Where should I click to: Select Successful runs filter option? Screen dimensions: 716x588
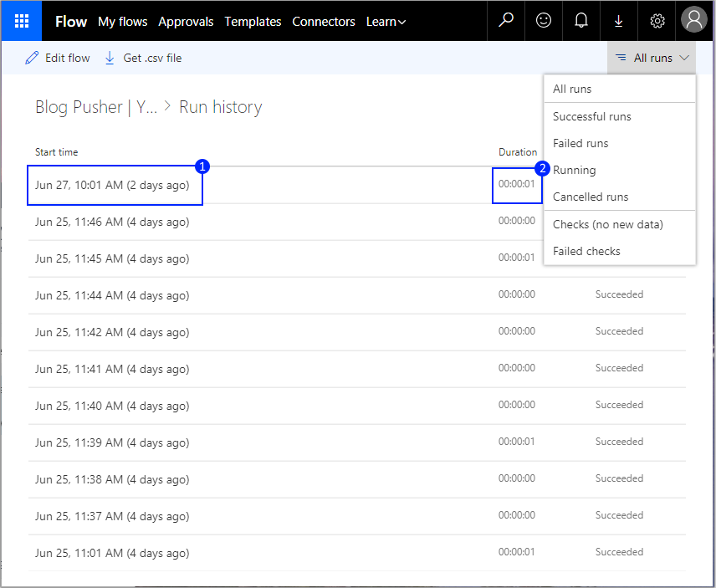click(x=591, y=116)
